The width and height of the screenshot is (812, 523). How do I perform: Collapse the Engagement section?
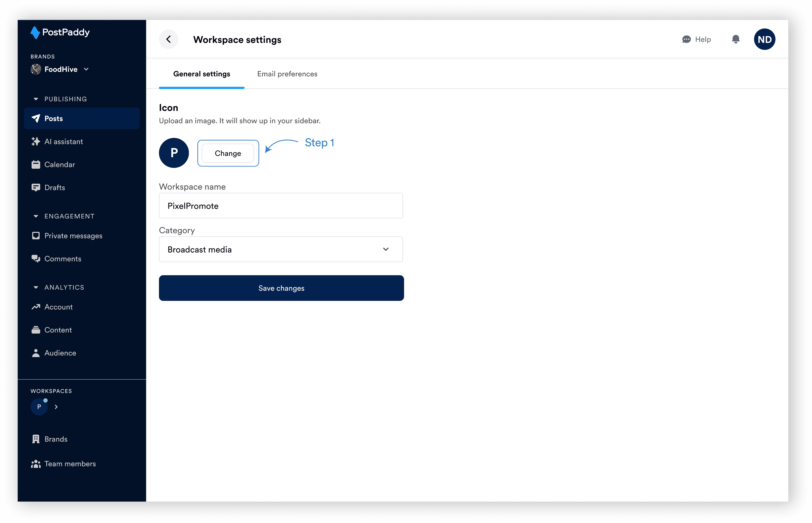click(x=36, y=216)
